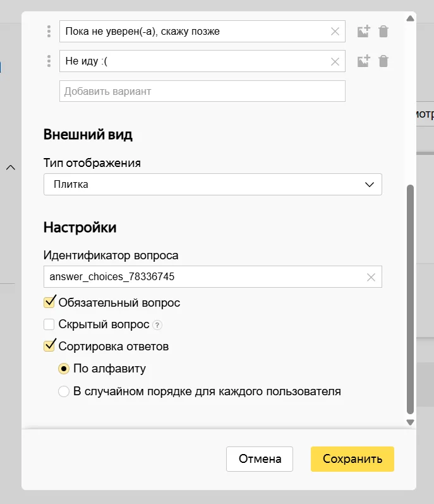Uncheck 'Обязательный вопрос' checkbox
The width and height of the screenshot is (434, 504).
pyautogui.click(x=49, y=302)
